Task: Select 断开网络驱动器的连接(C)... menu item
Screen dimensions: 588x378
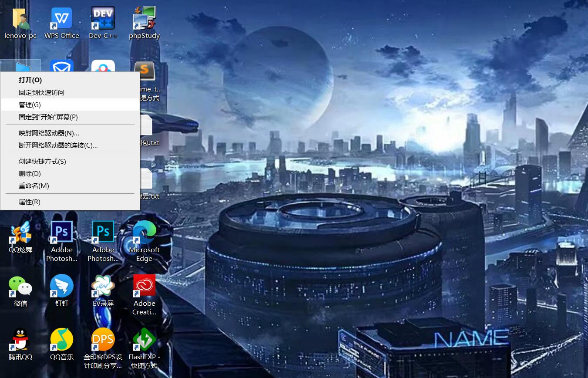Action: pyautogui.click(x=70, y=145)
